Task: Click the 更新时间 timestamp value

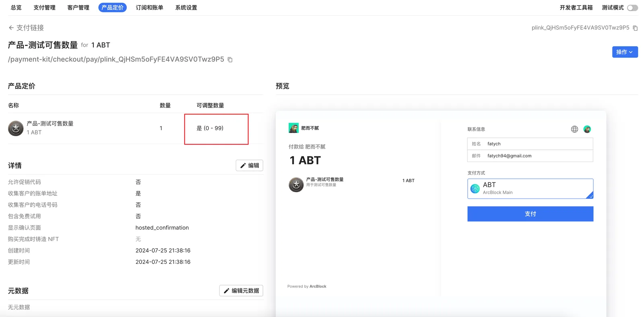Action: point(163,262)
